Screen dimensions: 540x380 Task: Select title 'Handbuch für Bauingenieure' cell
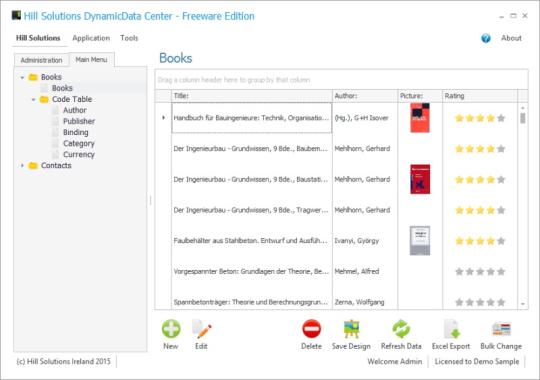252,118
